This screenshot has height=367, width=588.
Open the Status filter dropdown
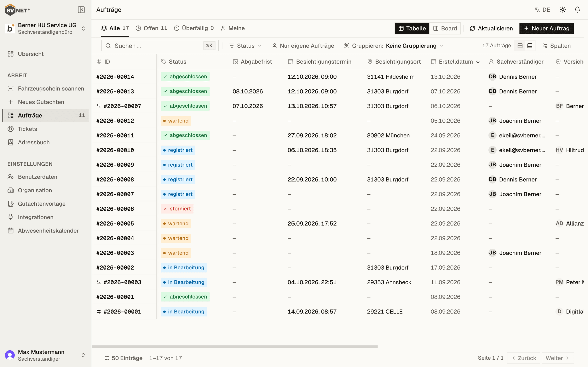click(x=245, y=46)
